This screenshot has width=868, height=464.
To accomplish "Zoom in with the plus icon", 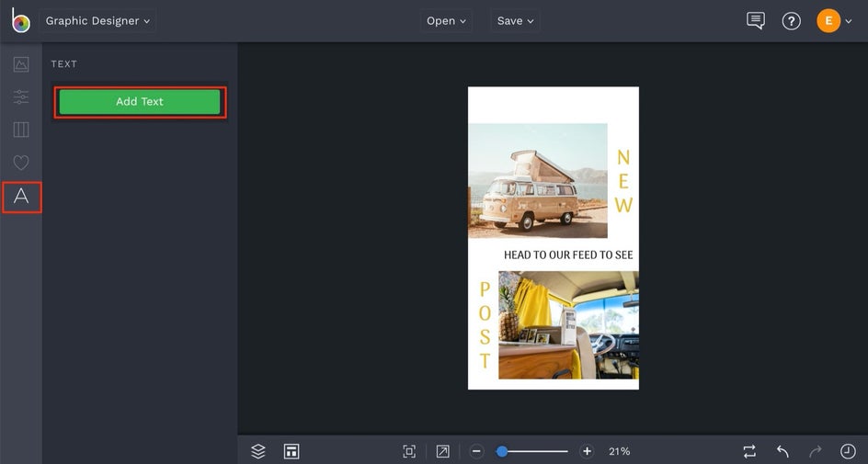I will coord(587,451).
